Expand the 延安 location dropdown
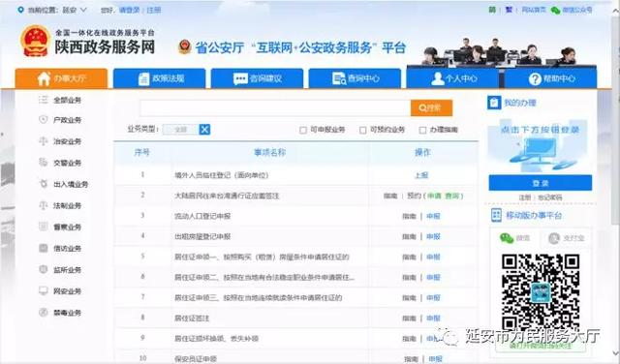The height and width of the screenshot is (364, 620). 75,11
